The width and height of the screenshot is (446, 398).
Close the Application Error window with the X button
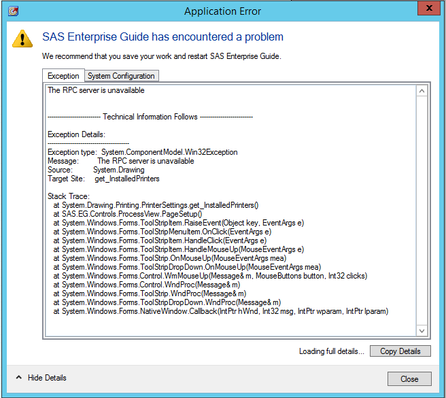(x=429, y=8)
